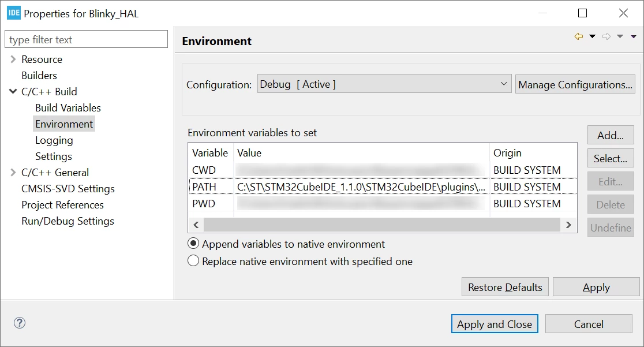Click the IDE logo icon in title bar
The image size is (644, 347).
point(14,13)
